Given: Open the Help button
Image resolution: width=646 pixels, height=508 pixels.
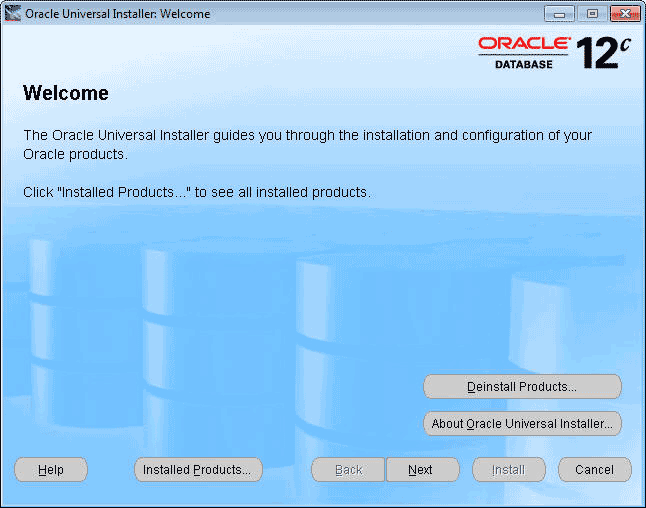Looking at the screenshot, I should coord(51,469).
